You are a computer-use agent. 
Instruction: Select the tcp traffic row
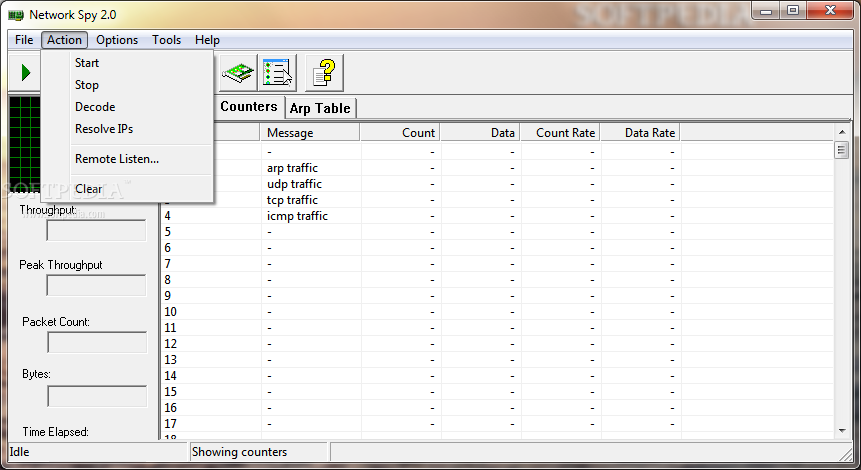pos(497,200)
